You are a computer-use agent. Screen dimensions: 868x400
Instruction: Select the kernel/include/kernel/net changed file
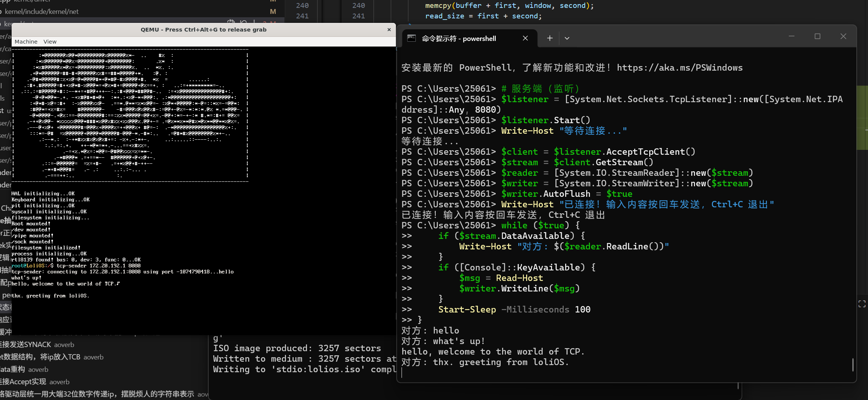coord(41,12)
